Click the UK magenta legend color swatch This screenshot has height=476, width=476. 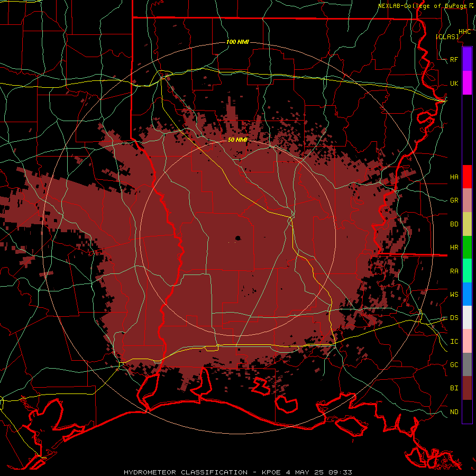tap(467, 83)
